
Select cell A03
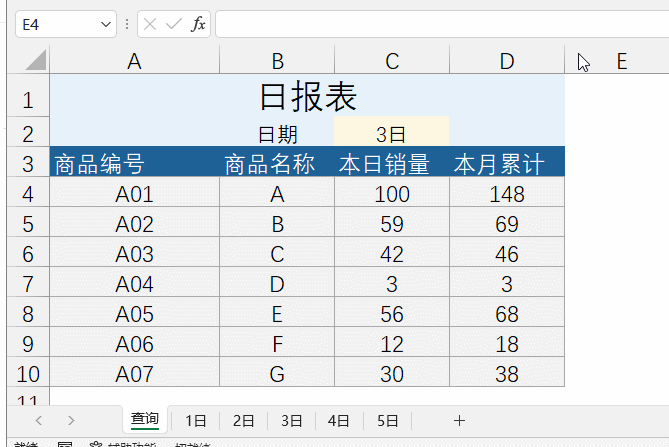[134, 252]
